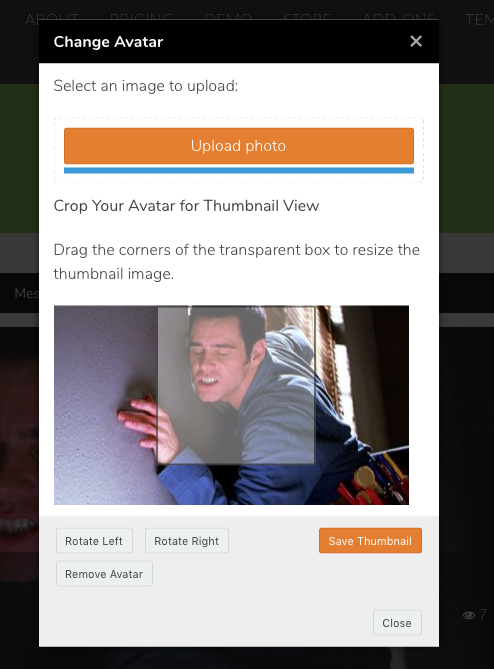Save the cropped thumbnail
494x669 pixels.
point(370,541)
